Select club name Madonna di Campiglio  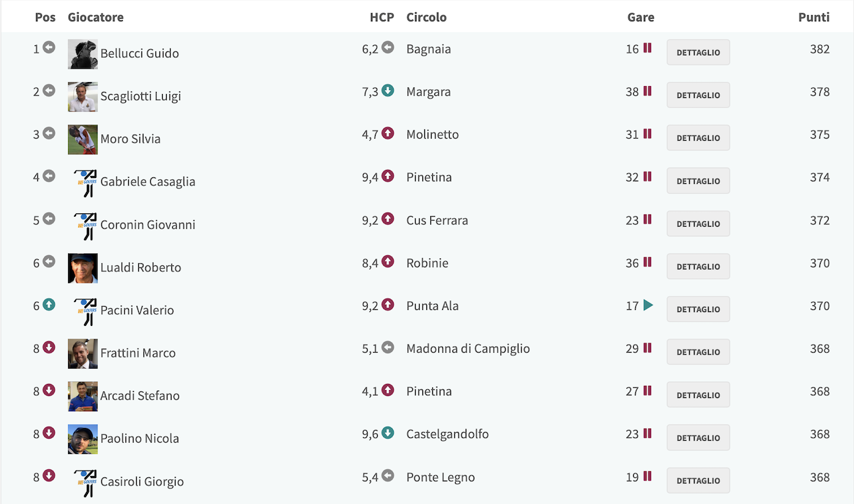(468, 348)
